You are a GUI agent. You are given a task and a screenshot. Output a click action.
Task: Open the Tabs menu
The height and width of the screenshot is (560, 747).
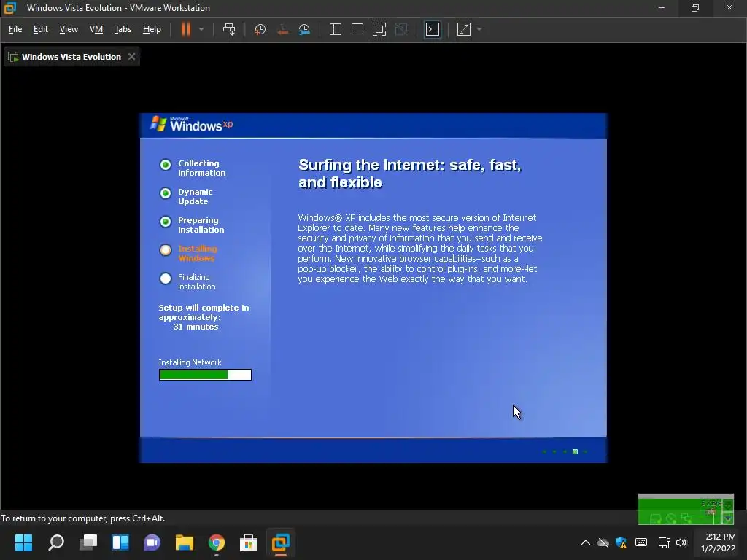click(x=123, y=29)
